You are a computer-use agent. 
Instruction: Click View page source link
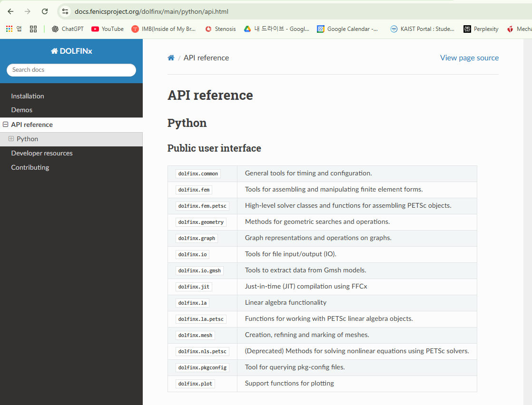469,58
